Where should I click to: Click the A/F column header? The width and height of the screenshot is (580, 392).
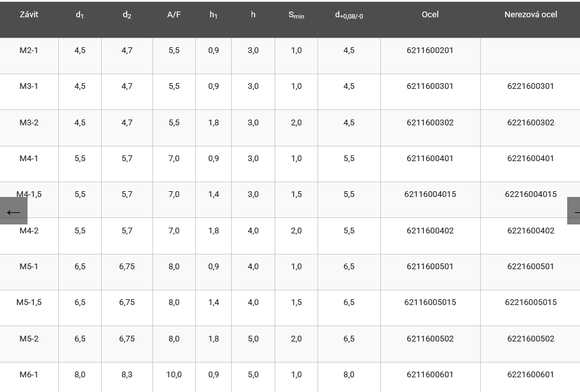point(174,15)
